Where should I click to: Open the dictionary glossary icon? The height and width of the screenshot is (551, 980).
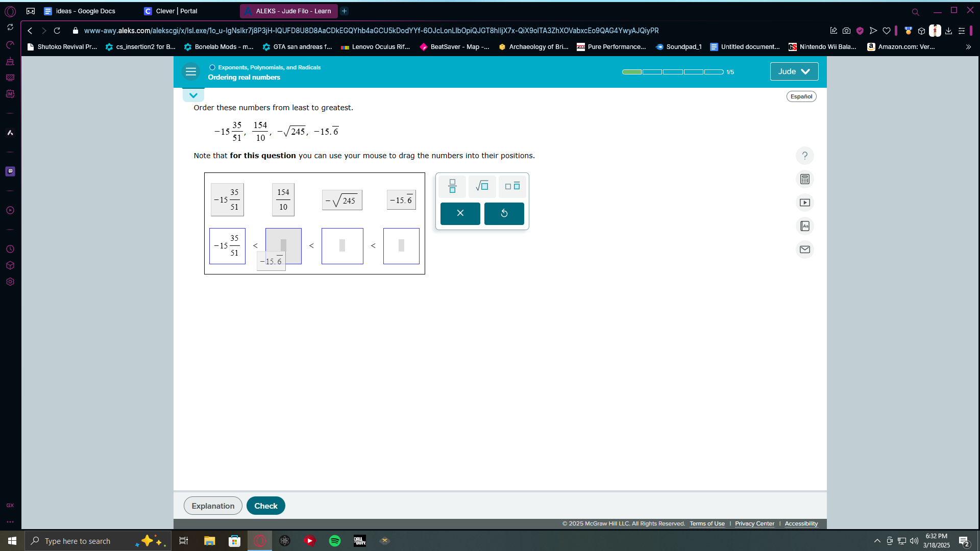805,226
